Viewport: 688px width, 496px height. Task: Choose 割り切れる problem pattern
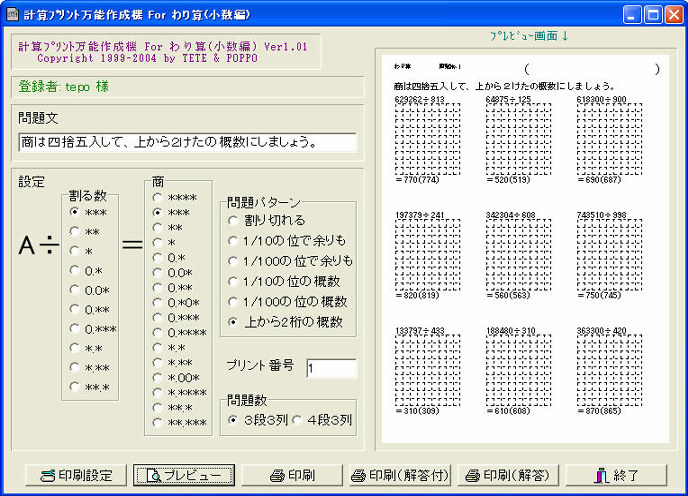coord(267,220)
